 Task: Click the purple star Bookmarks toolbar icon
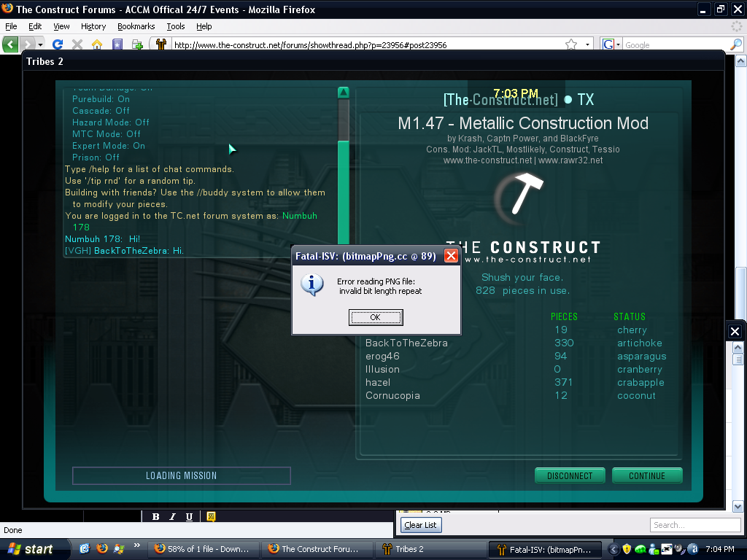click(x=117, y=44)
